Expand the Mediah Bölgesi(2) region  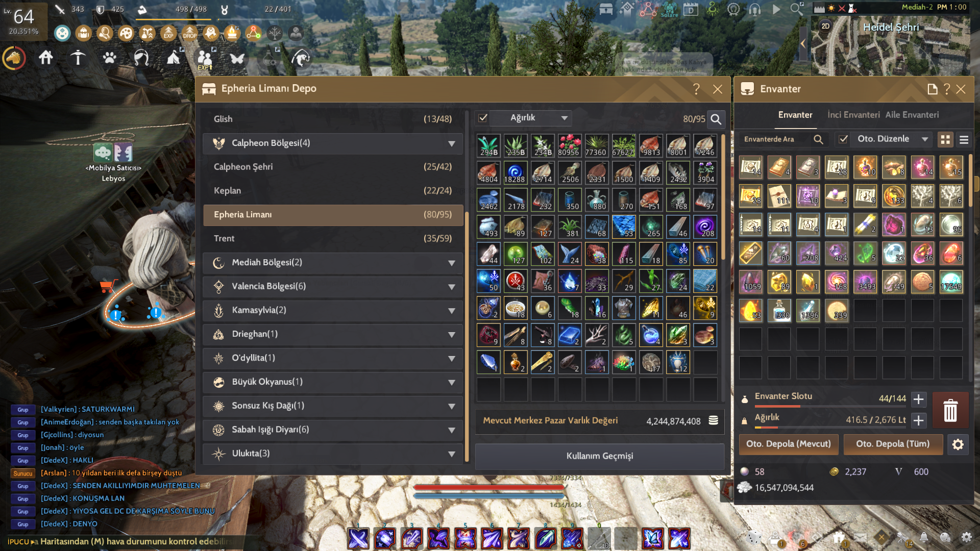(333, 263)
